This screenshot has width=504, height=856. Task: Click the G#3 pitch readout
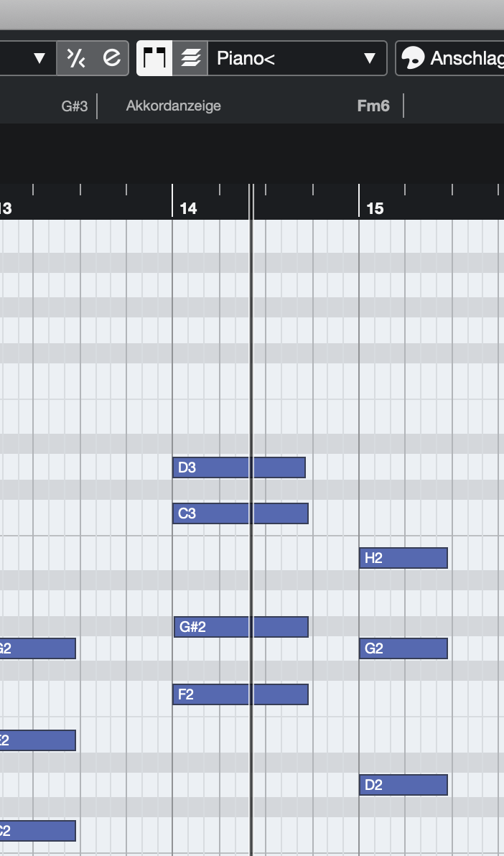point(75,106)
